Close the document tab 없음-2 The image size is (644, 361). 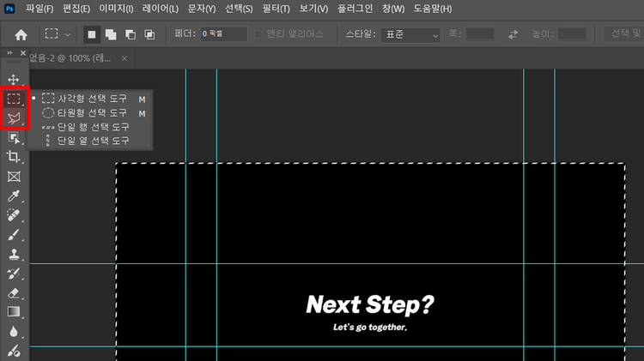pyautogui.click(x=125, y=58)
